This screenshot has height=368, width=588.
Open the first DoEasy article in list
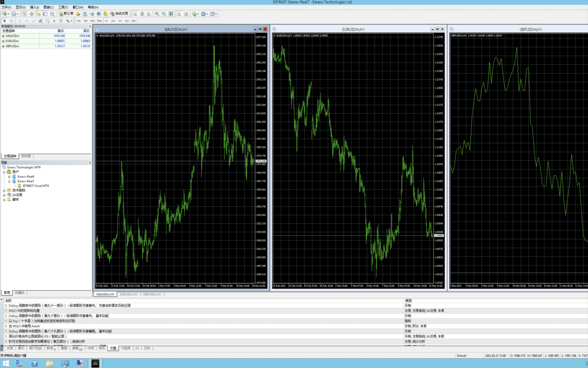coord(70,305)
